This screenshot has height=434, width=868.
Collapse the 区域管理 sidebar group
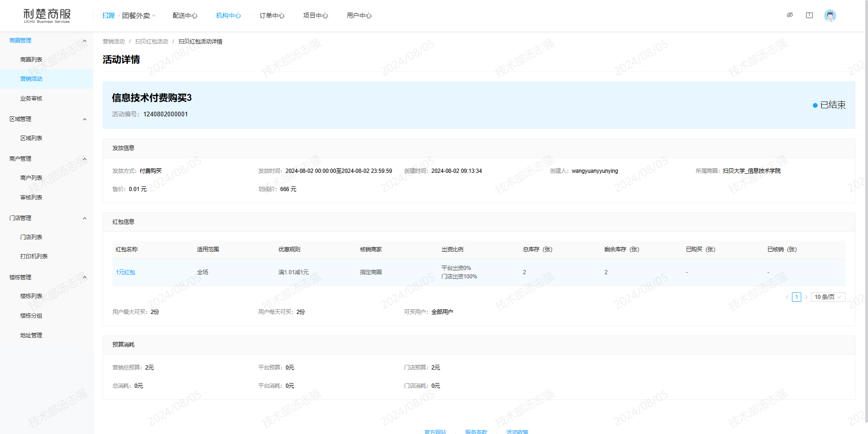pos(84,119)
